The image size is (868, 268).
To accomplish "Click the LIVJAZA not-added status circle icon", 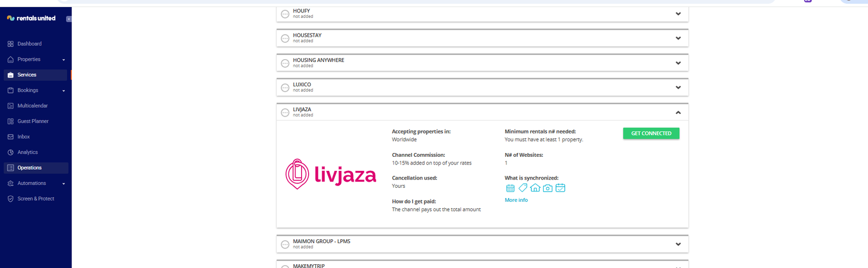I will 285,112.
